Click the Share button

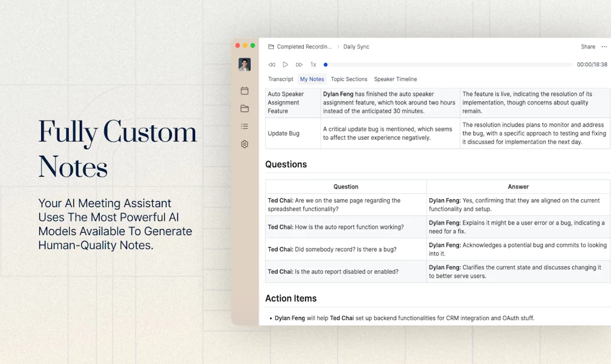(588, 47)
